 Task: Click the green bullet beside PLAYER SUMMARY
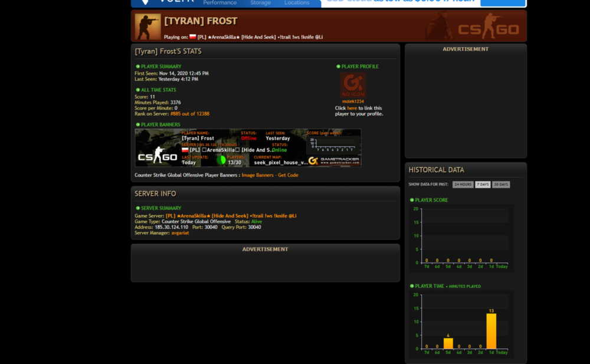[137, 66]
